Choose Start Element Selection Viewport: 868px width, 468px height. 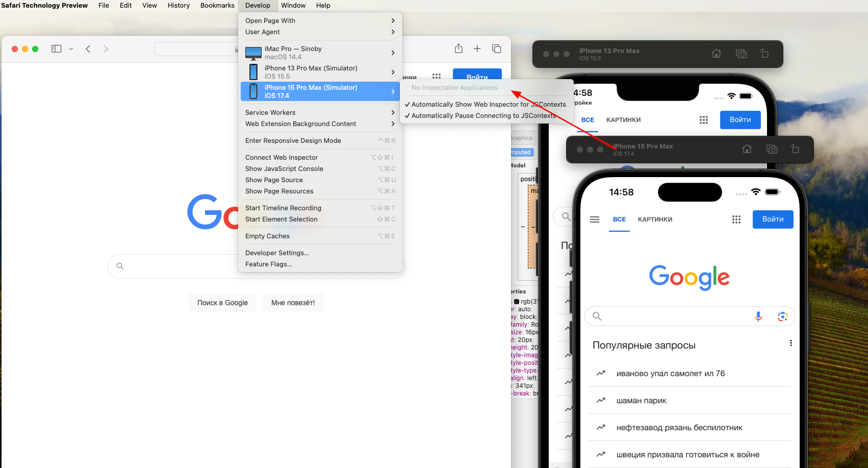point(320,219)
